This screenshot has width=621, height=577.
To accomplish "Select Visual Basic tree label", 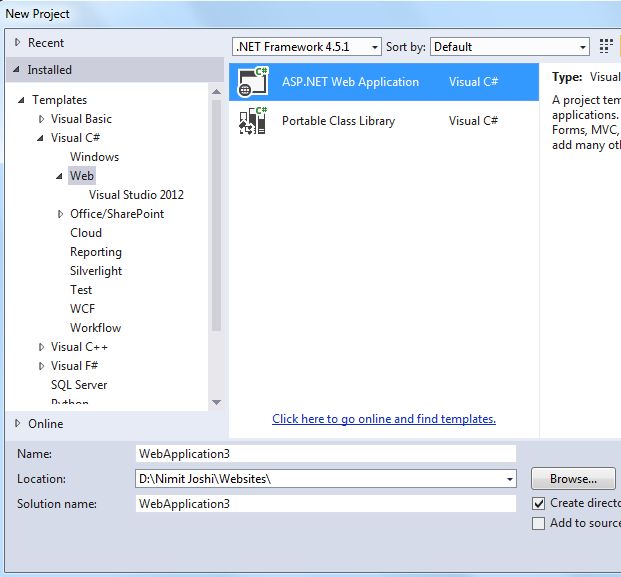I will point(81,119).
